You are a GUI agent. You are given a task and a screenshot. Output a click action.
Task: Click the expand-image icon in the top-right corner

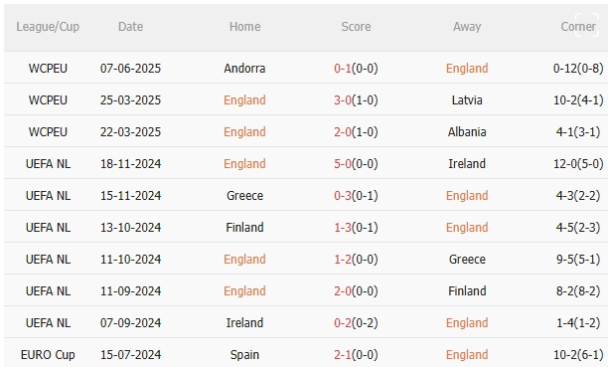point(587,25)
